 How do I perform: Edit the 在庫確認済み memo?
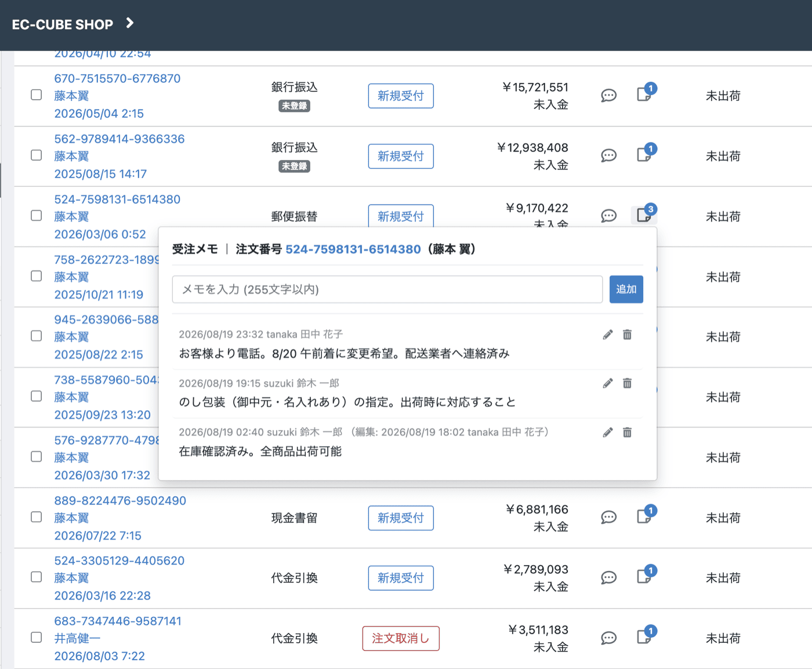(x=607, y=432)
